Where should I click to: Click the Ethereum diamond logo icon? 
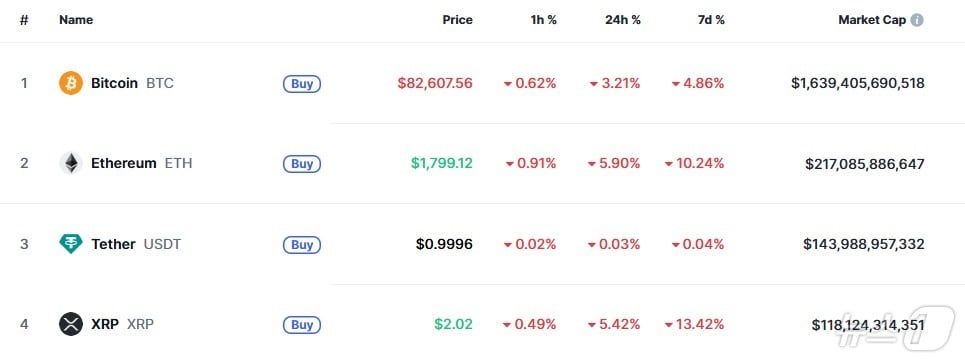(71, 163)
